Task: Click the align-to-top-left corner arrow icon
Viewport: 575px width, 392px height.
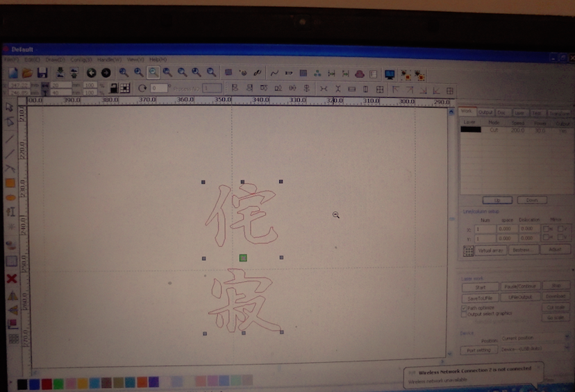Action: tap(395, 90)
